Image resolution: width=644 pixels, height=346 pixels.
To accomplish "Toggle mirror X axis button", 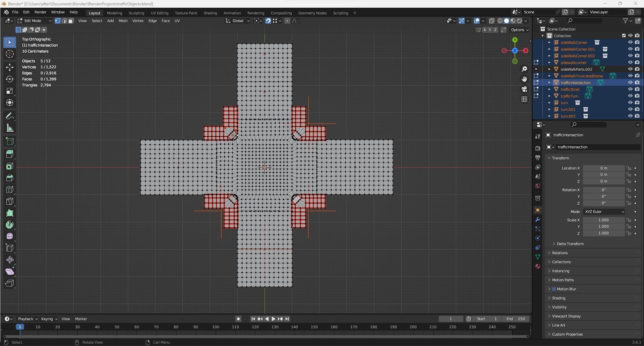I will pyautogui.click(x=484, y=30).
